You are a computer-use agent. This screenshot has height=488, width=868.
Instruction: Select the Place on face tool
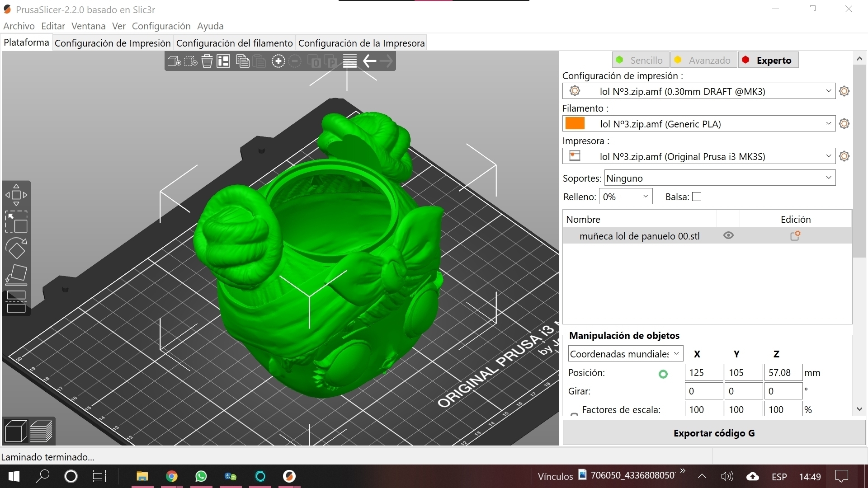click(x=16, y=275)
